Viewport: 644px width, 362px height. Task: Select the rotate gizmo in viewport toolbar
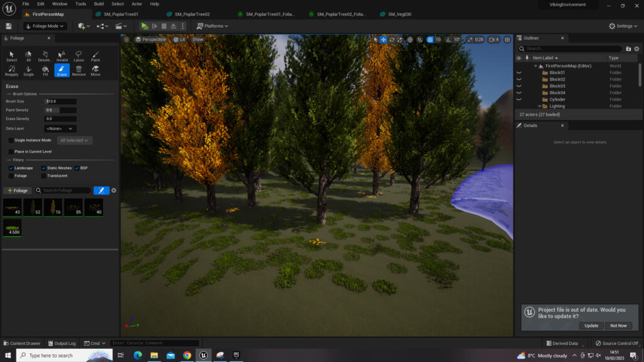click(392, 40)
